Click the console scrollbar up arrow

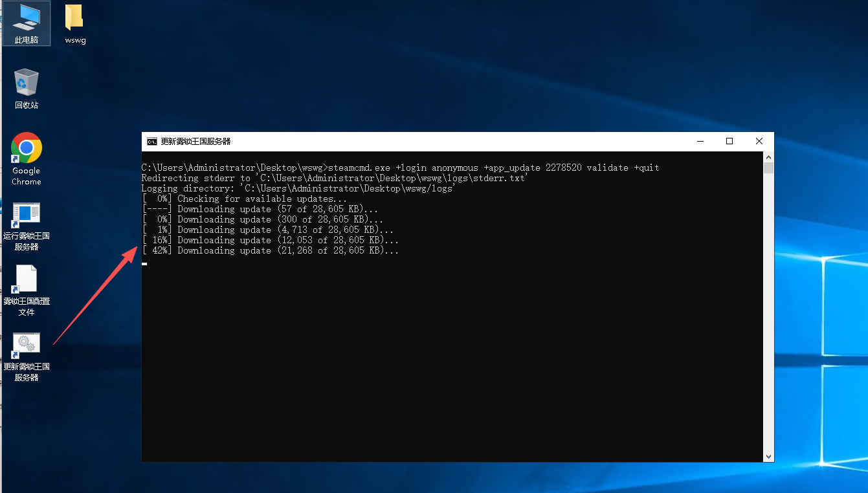768,157
